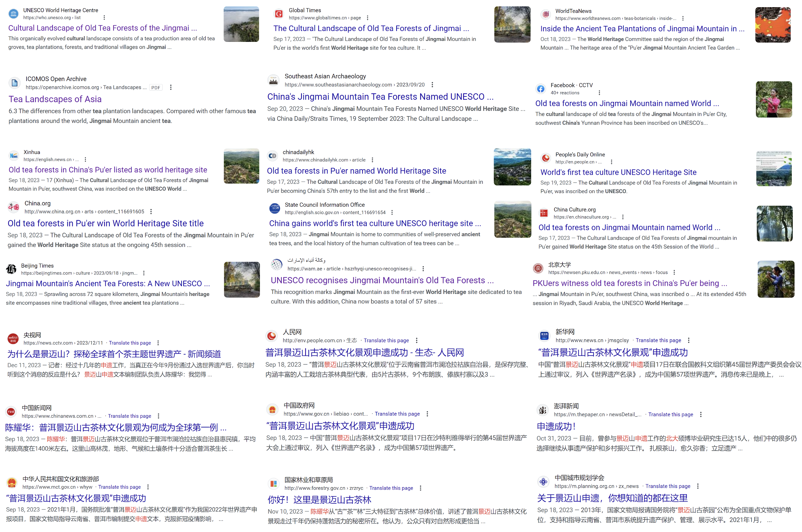The width and height of the screenshot is (802, 532).
Task: Click the Xinhua News favicon
Action: click(14, 156)
